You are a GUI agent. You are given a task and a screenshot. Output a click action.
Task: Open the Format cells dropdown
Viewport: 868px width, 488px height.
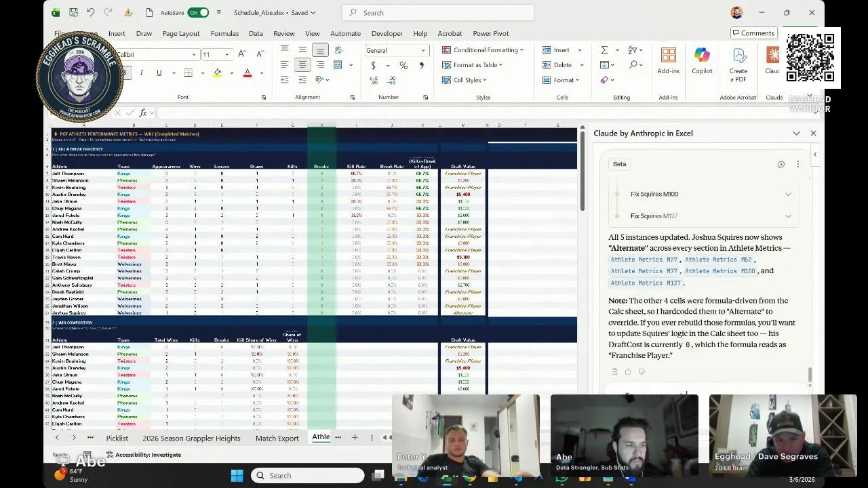[x=561, y=80]
